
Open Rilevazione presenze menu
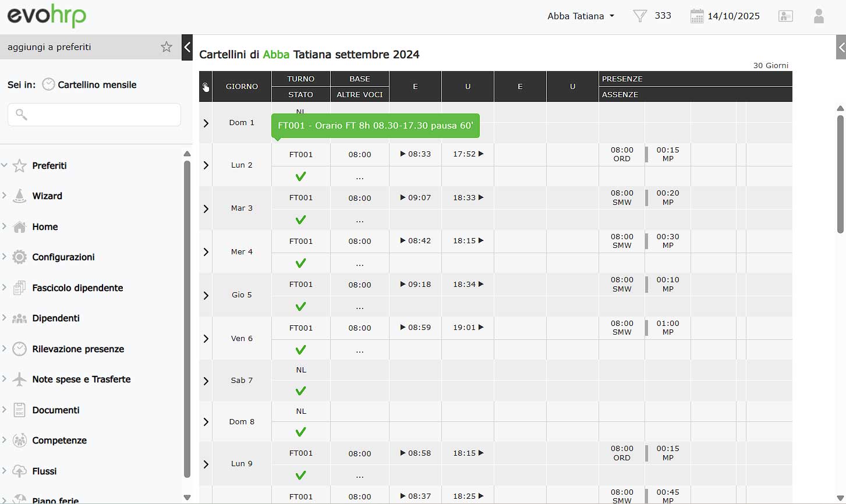[x=78, y=349]
